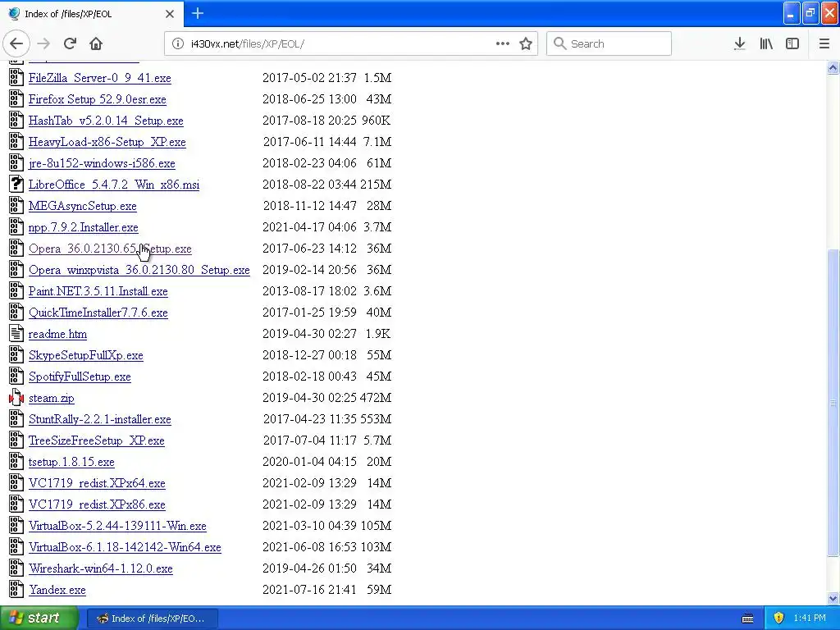
Task: Click the binary icon beside Wireshark-win64 exe
Action: tap(16, 568)
